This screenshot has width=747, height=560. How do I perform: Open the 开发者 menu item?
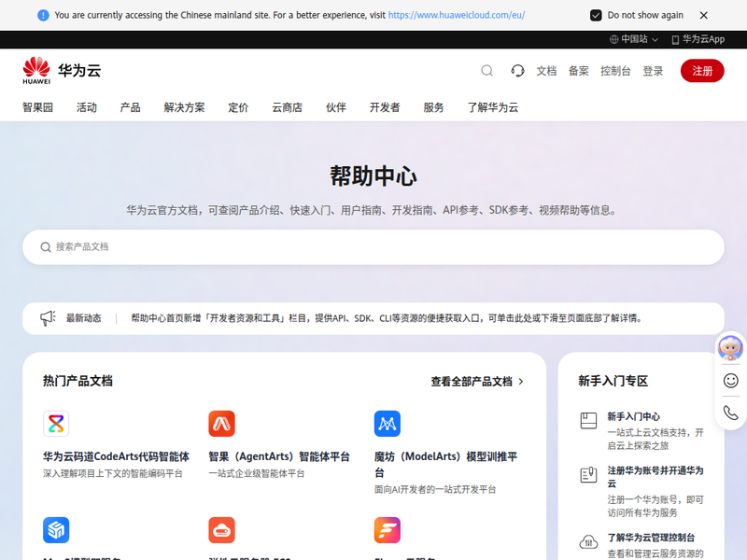click(x=385, y=107)
